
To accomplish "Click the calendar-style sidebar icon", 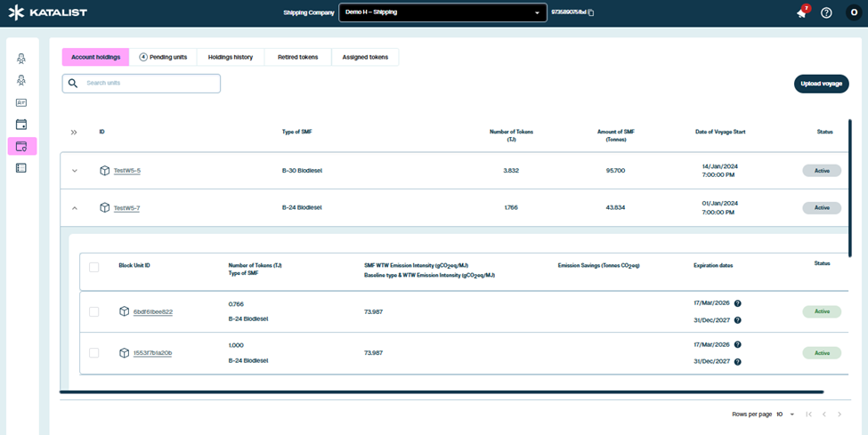I will [21, 125].
